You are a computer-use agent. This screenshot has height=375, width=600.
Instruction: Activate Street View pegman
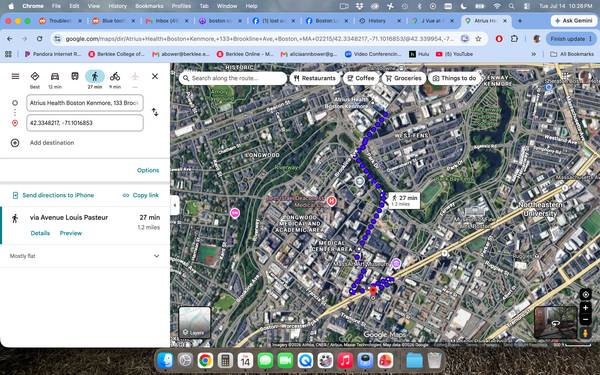pos(585,333)
